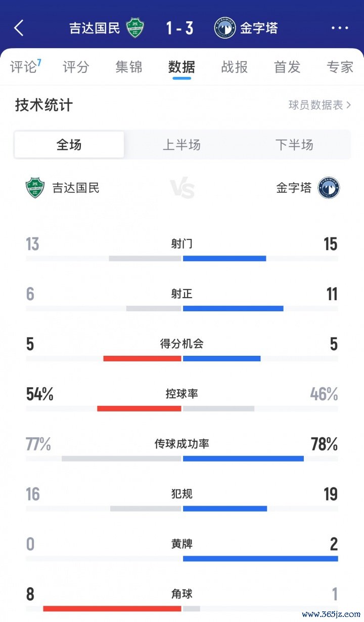This screenshot has height=622, width=364.
Task: Select the 全场 full-match segment
Action: coord(69,145)
